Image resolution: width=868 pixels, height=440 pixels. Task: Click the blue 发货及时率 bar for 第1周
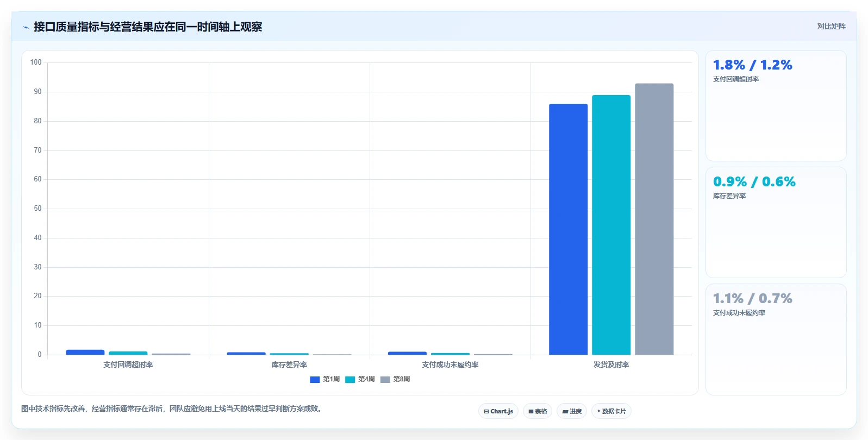568,229
